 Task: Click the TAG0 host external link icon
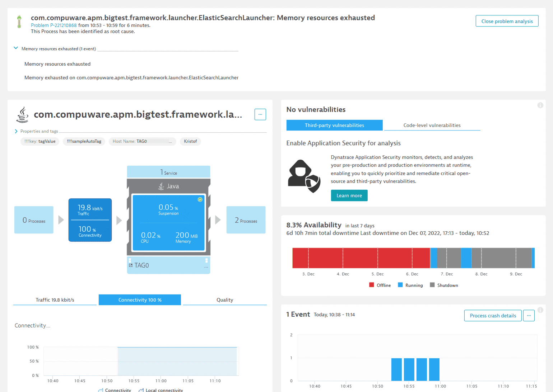pos(131,265)
